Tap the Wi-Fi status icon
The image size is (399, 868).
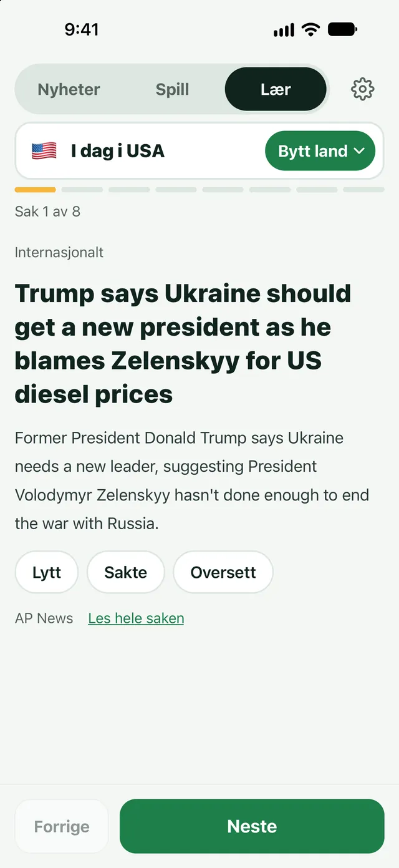tap(310, 29)
